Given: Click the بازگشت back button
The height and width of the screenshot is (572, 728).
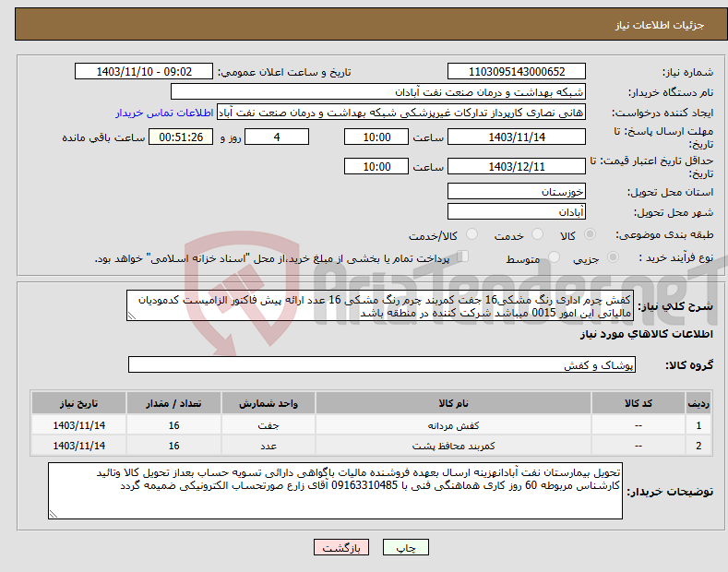Looking at the screenshot, I should pyautogui.click(x=341, y=547).
